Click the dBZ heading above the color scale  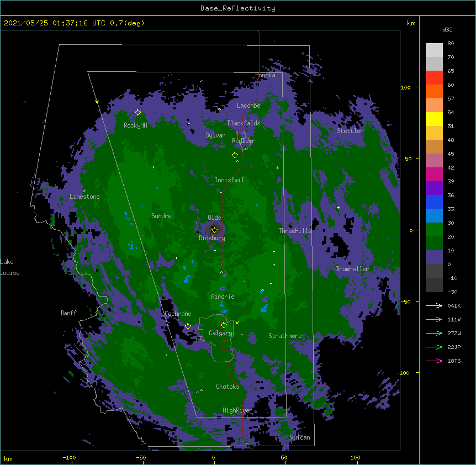coord(447,29)
